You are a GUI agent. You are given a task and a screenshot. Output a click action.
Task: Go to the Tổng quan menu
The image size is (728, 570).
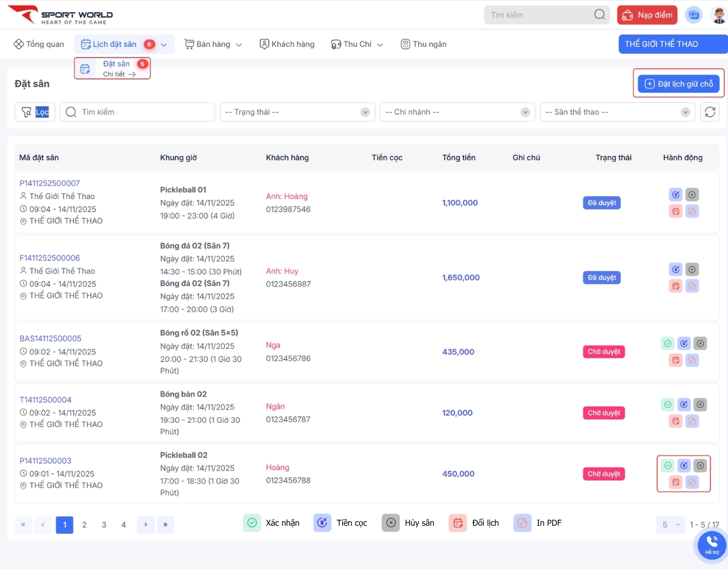(39, 44)
